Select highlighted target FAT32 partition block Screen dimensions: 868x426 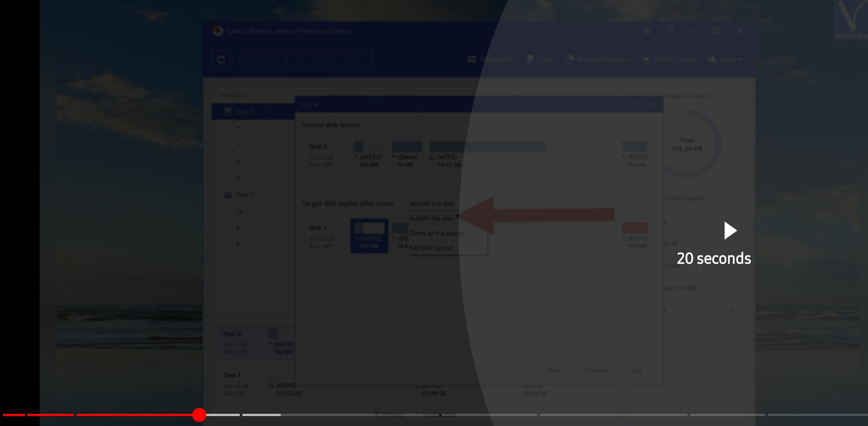click(369, 236)
